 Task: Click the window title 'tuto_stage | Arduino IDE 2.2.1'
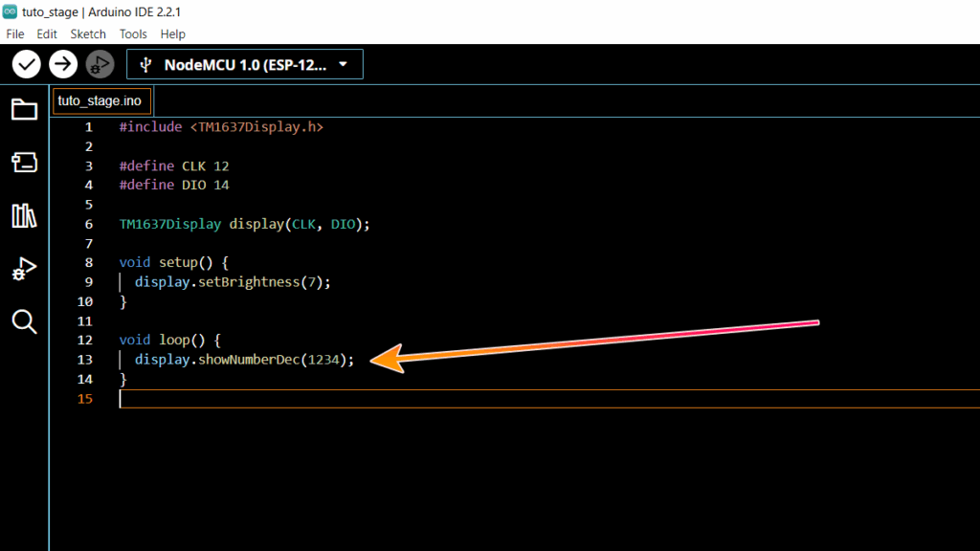[101, 11]
